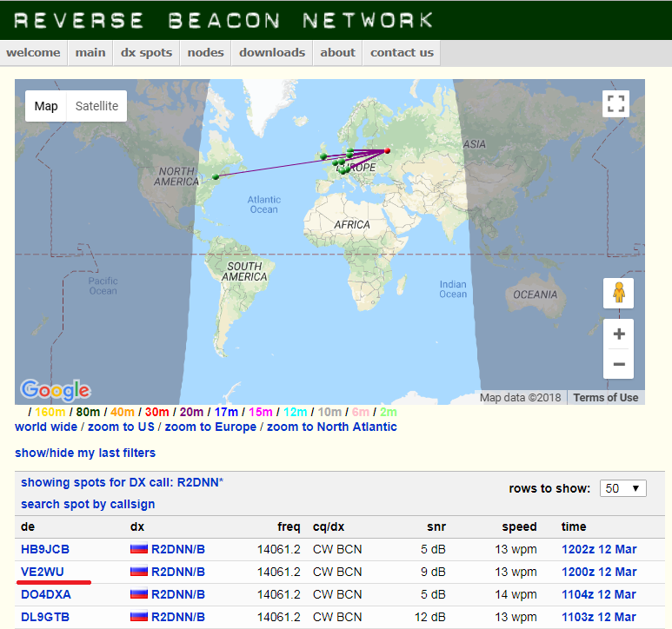The image size is (672, 629).
Task: Click search spot by callsign
Action: tap(88, 505)
